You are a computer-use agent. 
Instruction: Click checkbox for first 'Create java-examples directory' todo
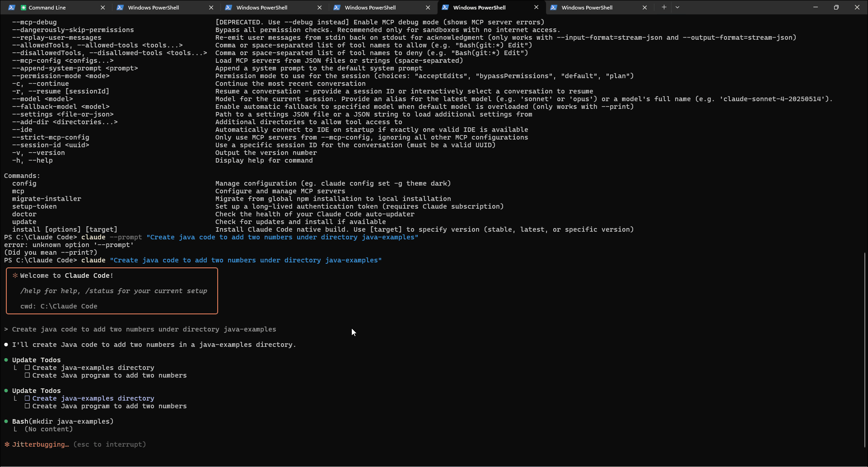point(27,368)
